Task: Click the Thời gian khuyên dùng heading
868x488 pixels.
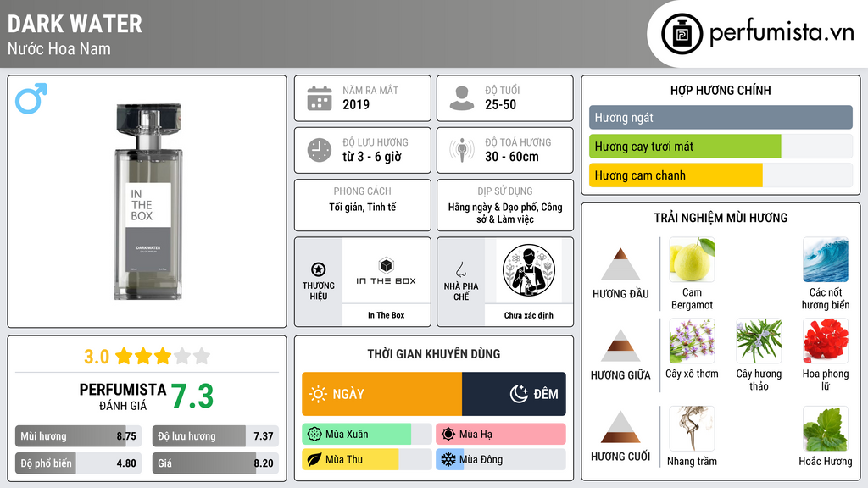Action: click(x=434, y=354)
